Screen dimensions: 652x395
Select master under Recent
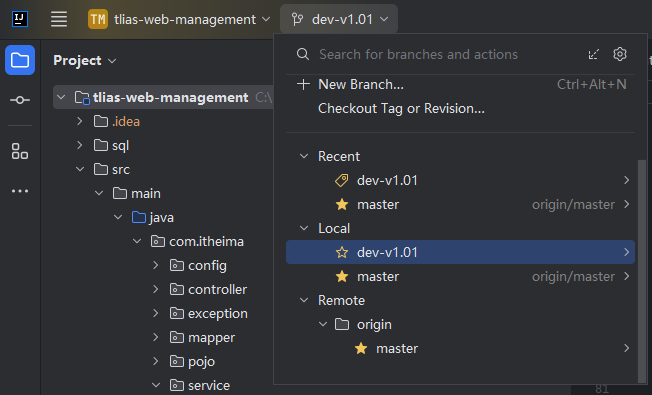[460, 205]
